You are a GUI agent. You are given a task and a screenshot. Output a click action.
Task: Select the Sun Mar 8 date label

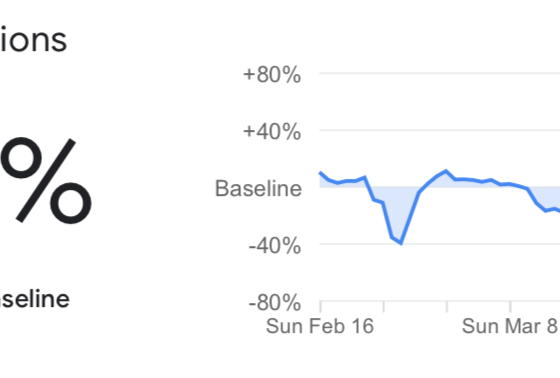510,326
